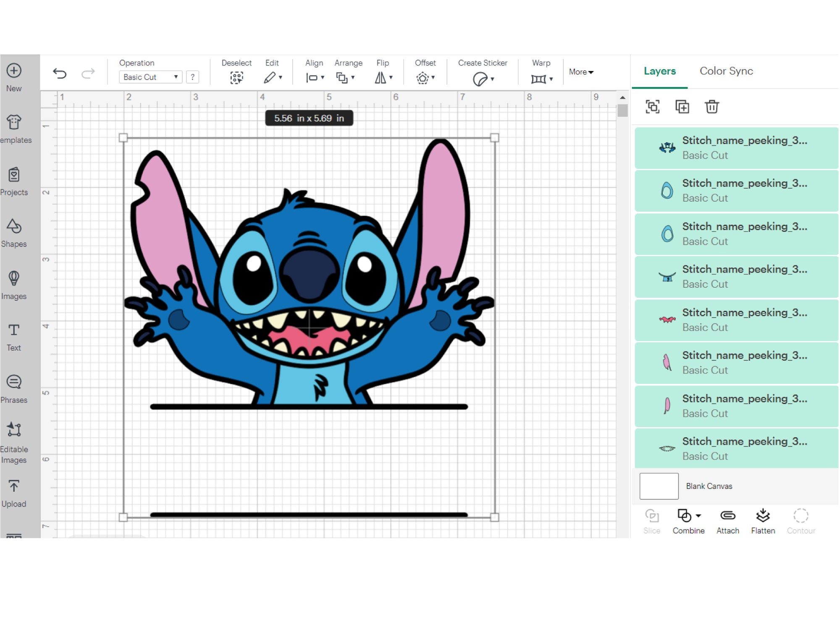Select the Text tool
This screenshot has height=630, width=840.
[14, 336]
